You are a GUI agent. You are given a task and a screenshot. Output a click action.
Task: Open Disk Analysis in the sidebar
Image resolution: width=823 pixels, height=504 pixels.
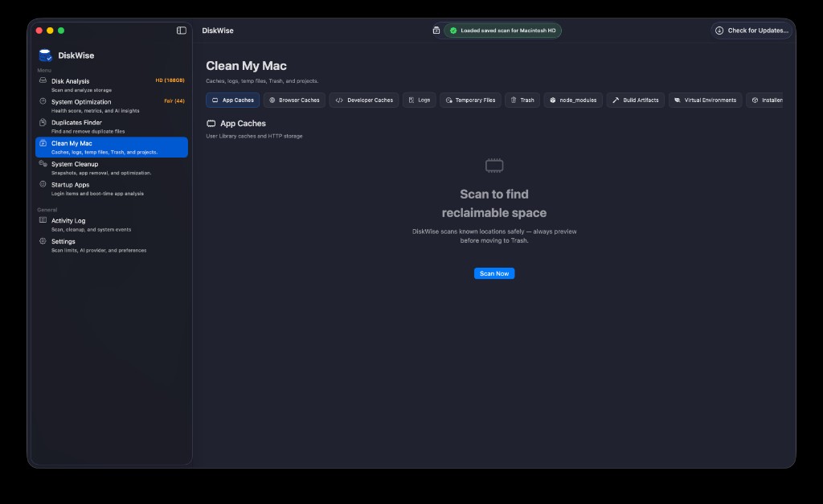click(x=111, y=85)
